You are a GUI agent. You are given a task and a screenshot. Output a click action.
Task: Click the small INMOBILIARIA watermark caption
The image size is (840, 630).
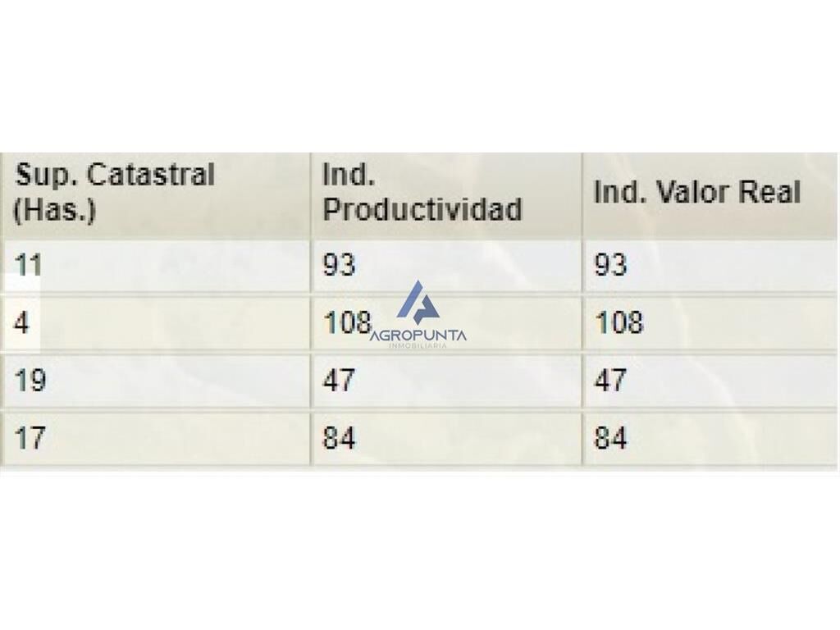click(x=418, y=346)
